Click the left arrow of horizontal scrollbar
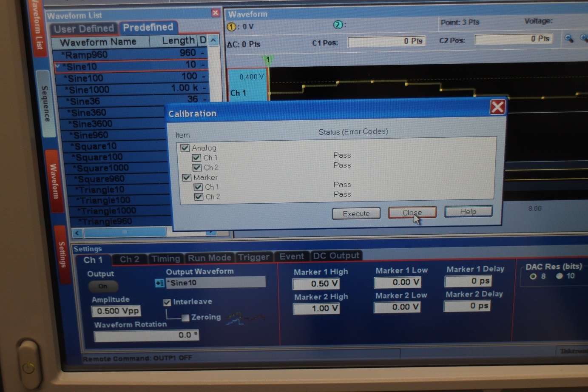 [77, 233]
